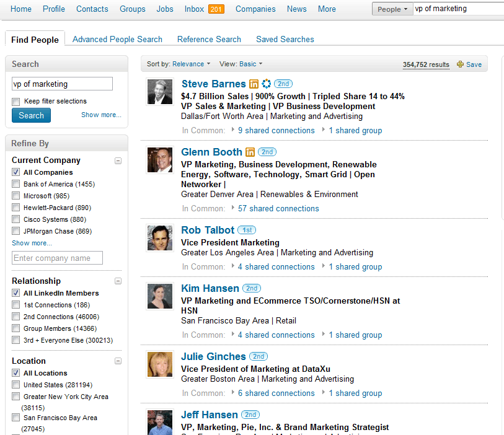Switch to Saved Searches tab
Screen dimensions: 504x435
(285, 39)
